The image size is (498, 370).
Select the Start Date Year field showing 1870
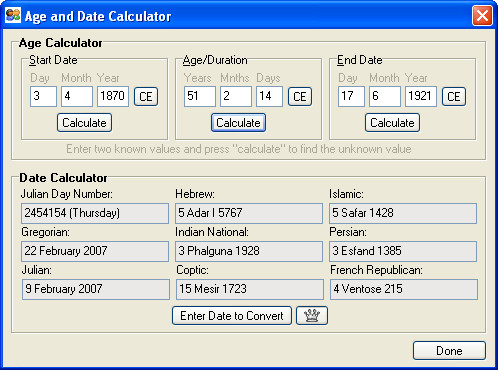pyautogui.click(x=113, y=96)
